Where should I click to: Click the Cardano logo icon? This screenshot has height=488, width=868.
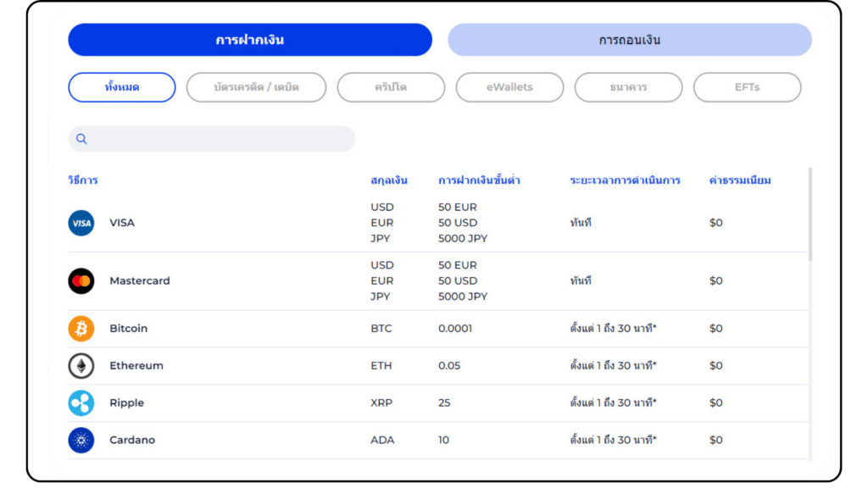pos(81,440)
